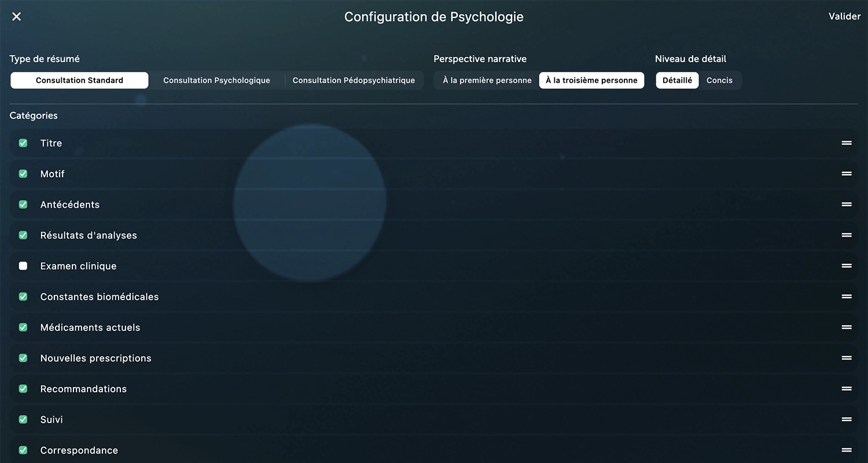Click the reorder handle beside Correspondance
The height and width of the screenshot is (463, 868).
[846, 450]
